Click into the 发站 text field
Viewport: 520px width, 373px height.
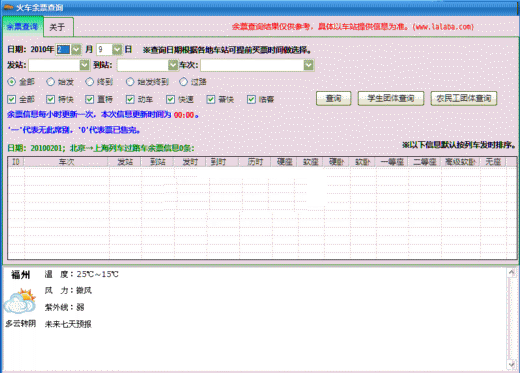(x=54, y=65)
